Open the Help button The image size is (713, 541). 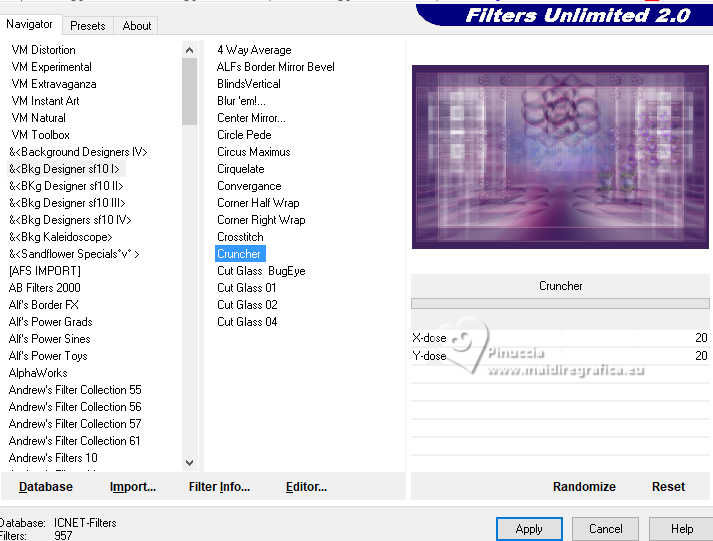click(x=682, y=529)
